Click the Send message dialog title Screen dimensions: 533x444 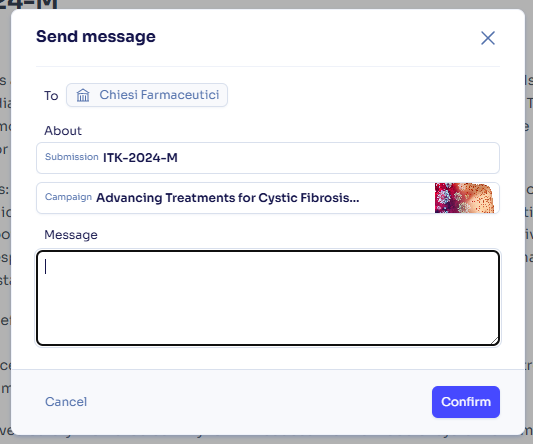(96, 36)
